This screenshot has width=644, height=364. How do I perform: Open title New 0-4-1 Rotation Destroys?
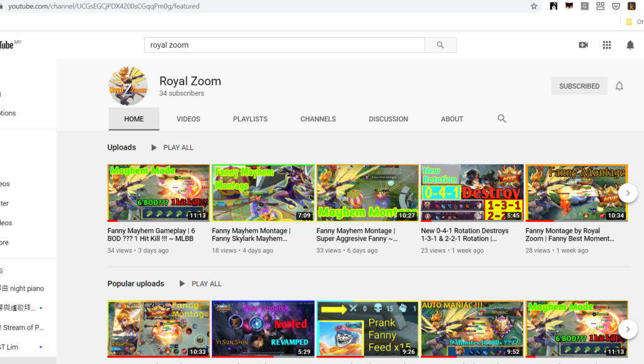[465, 234]
